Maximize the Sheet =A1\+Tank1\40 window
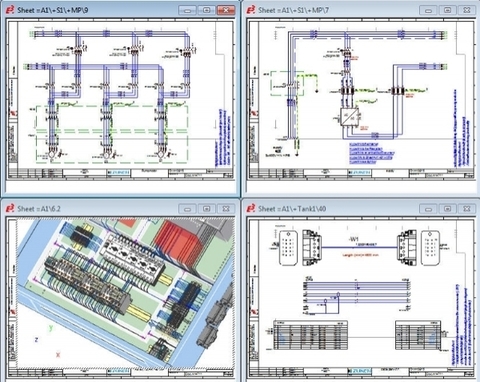Image resolution: width=480 pixels, height=382 pixels. [448, 209]
